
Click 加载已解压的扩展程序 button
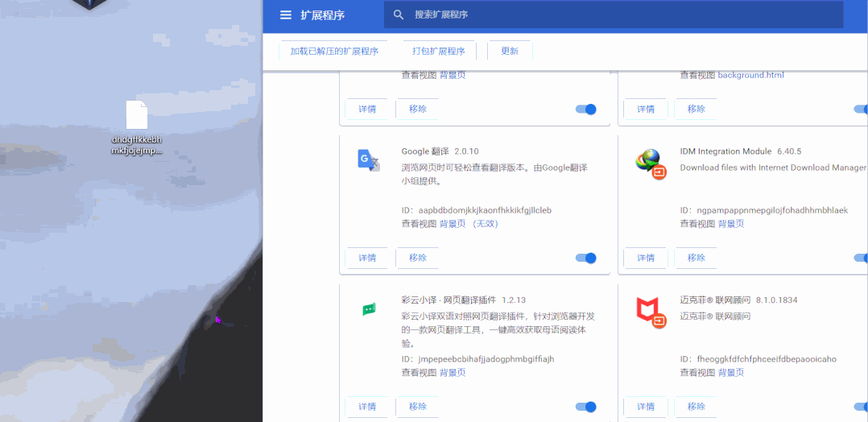click(334, 51)
